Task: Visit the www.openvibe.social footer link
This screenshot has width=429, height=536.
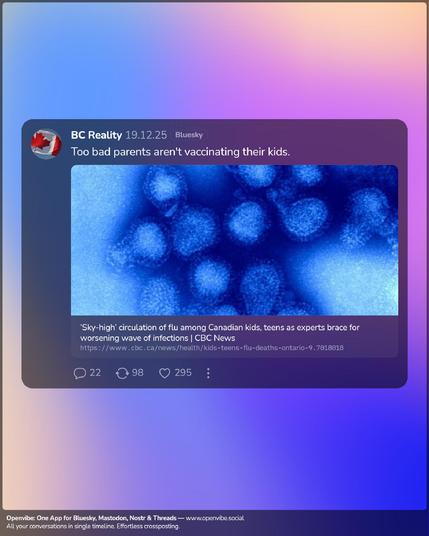Action: 215,518
